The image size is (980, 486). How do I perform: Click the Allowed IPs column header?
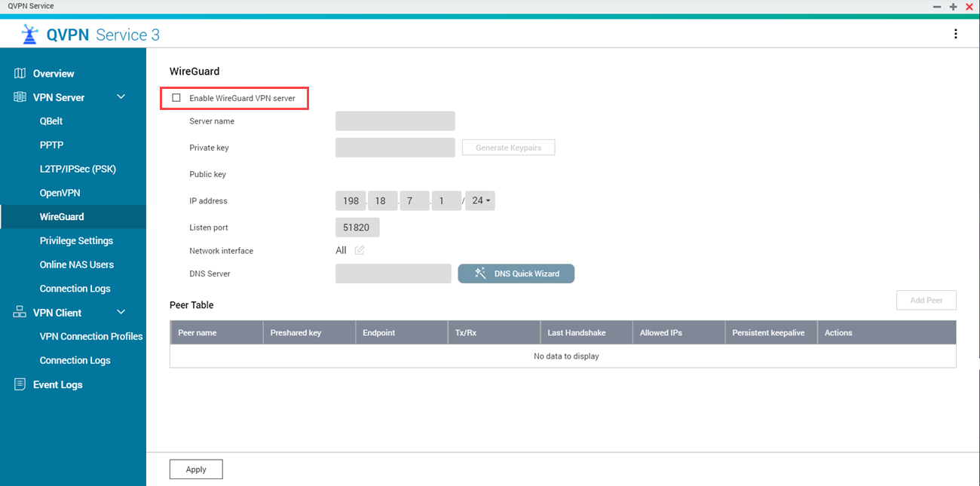coord(678,332)
